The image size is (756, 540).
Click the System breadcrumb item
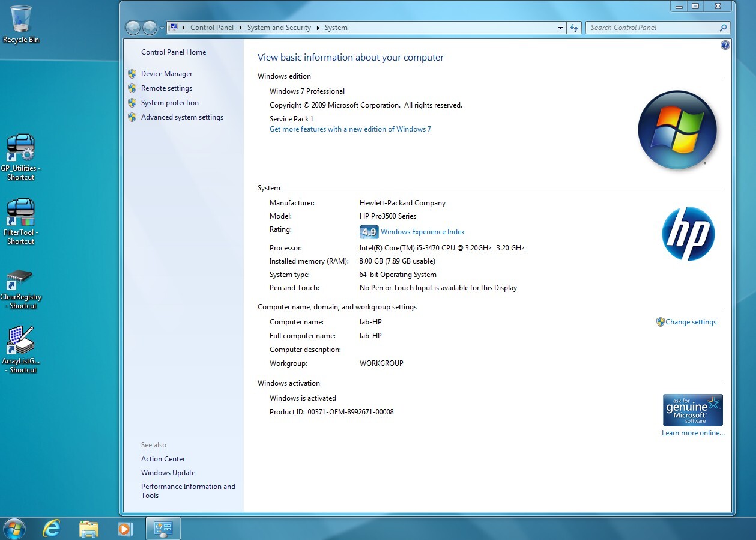pyautogui.click(x=336, y=28)
